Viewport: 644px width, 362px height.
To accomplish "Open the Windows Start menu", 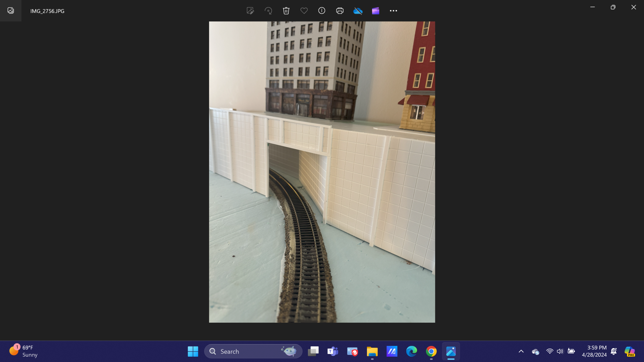I will point(193,351).
